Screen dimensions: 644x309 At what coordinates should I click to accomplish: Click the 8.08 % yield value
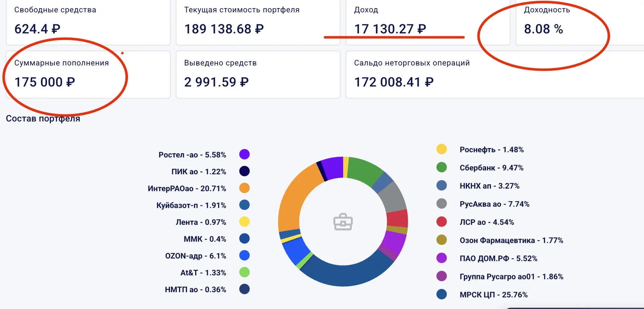(x=543, y=29)
